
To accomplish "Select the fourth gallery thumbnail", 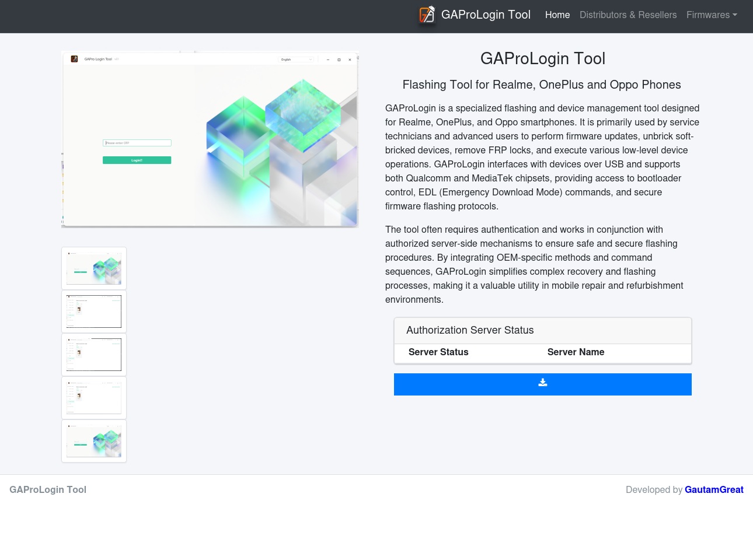I will (x=94, y=398).
